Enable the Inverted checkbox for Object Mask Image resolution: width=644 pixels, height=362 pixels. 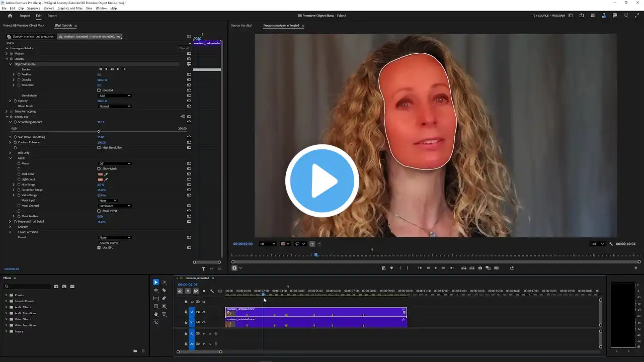99,90
